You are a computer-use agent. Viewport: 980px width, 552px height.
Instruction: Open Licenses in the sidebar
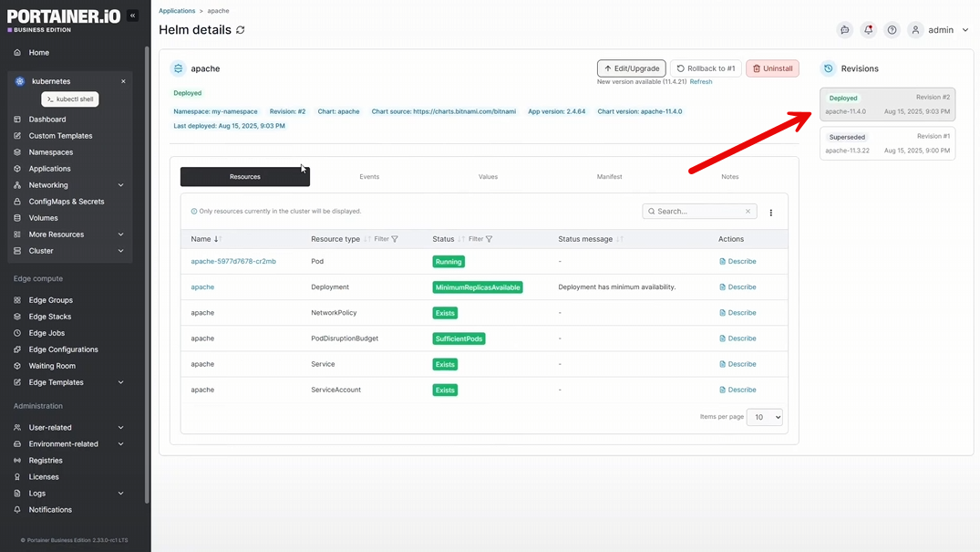[44, 477]
